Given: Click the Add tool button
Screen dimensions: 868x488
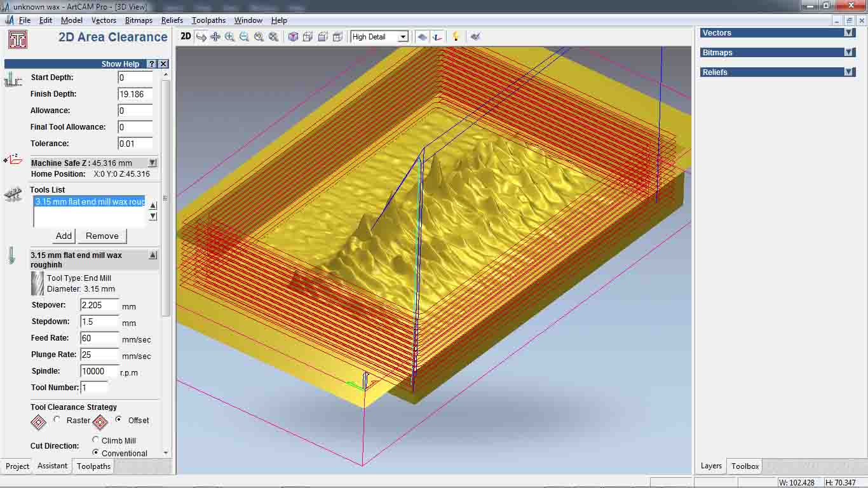Looking at the screenshot, I should (64, 236).
